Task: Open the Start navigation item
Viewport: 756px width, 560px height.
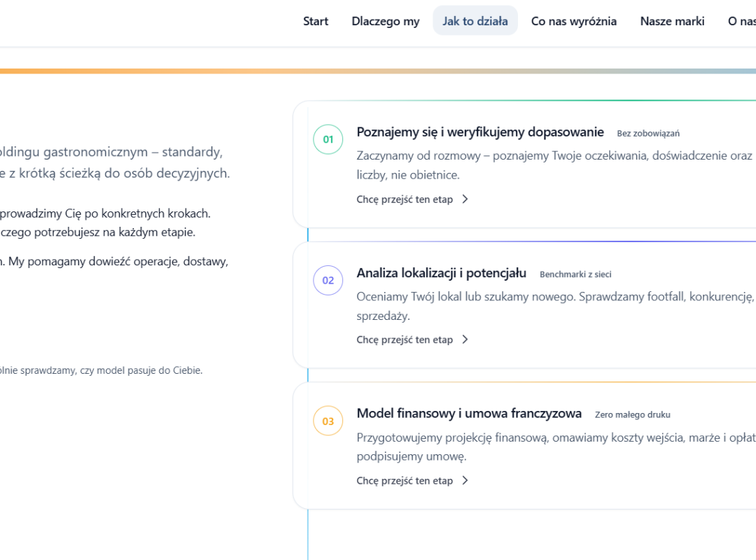Action: 316,21
